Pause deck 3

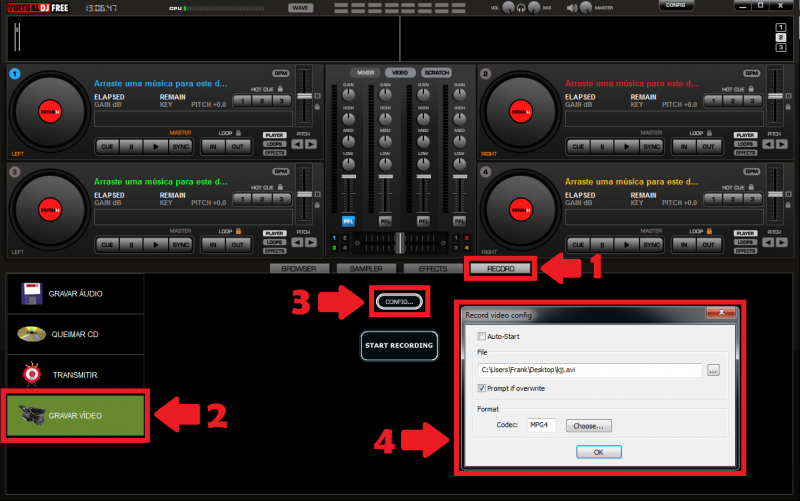[x=131, y=245]
